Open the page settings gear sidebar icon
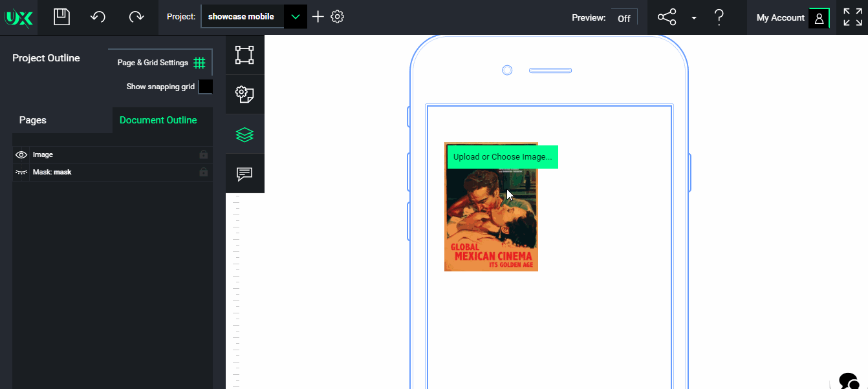868x389 pixels. (x=244, y=94)
